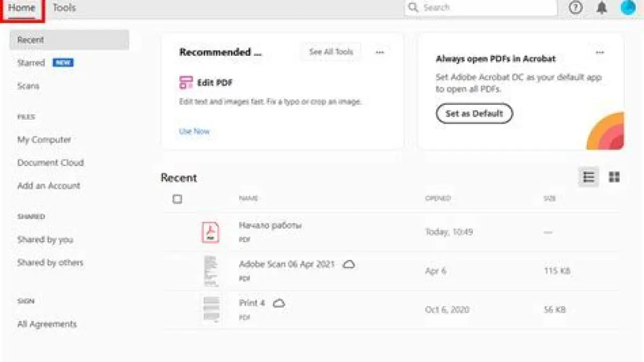The height and width of the screenshot is (362, 644).
Task: Click the Edit PDF tool icon
Action: click(186, 83)
